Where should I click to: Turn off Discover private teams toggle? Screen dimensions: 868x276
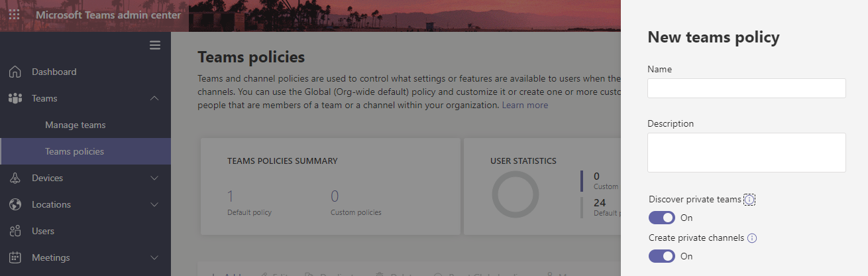(662, 218)
